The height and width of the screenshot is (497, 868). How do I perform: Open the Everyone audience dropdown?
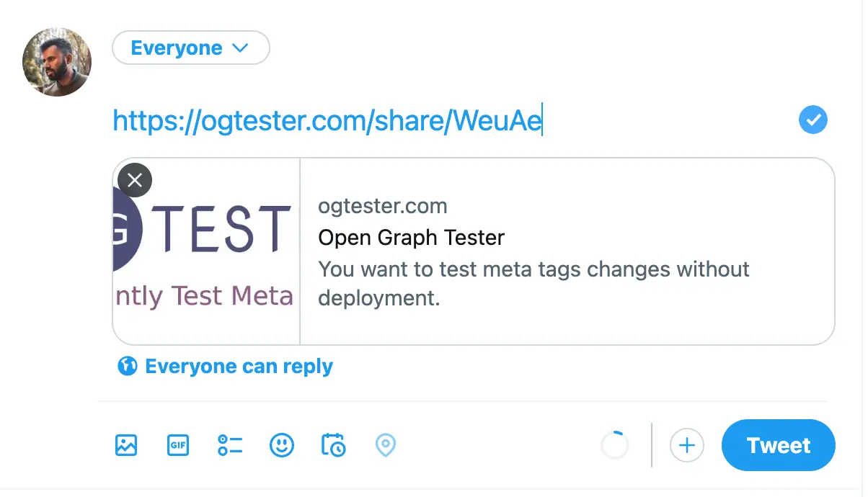point(190,48)
